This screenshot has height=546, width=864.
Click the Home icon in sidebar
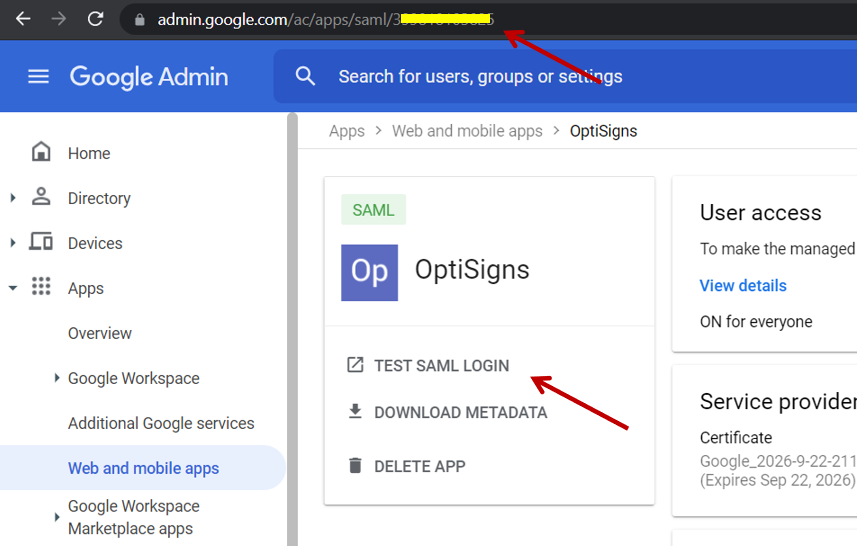(41, 152)
